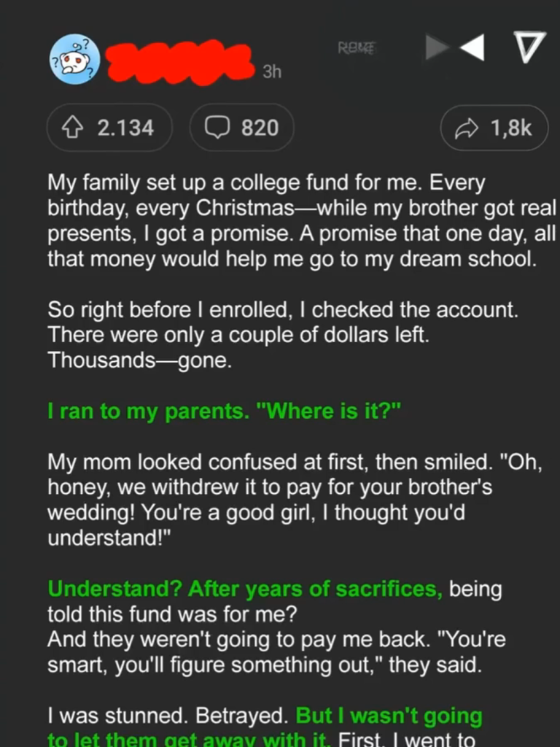Image resolution: width=560 pixels, height=747 pixels.
Task: Click the 2.134 upvote count
Action: pyautogui.click(x=125, y=128)
